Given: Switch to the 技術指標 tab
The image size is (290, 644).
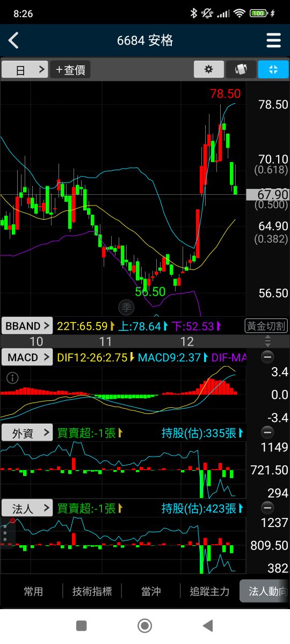Looking at the screenshot, I should [92, 591].
